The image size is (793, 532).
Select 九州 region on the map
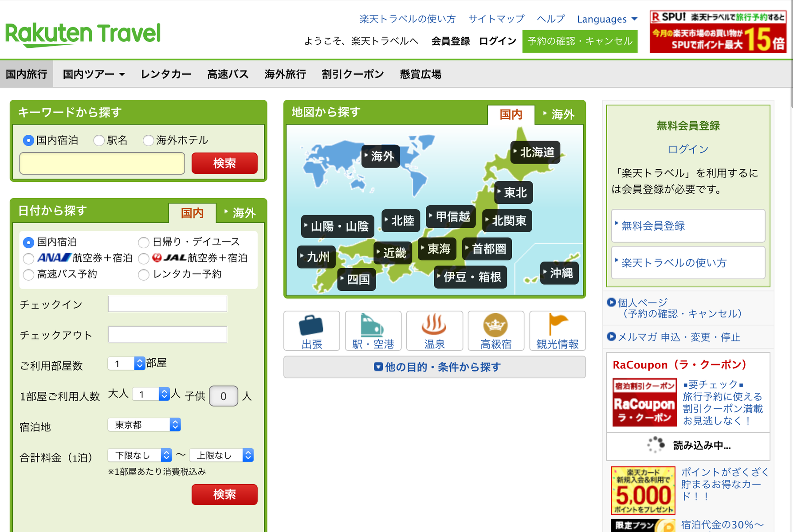316,257
